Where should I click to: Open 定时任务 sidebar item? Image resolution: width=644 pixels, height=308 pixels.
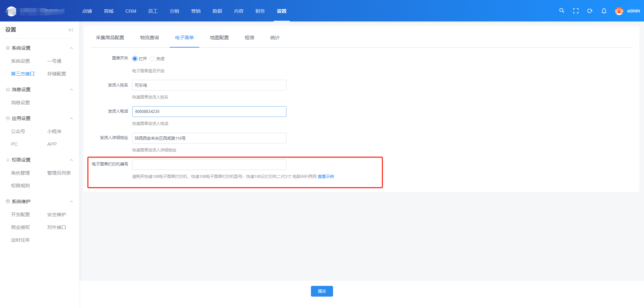(20, 240)
